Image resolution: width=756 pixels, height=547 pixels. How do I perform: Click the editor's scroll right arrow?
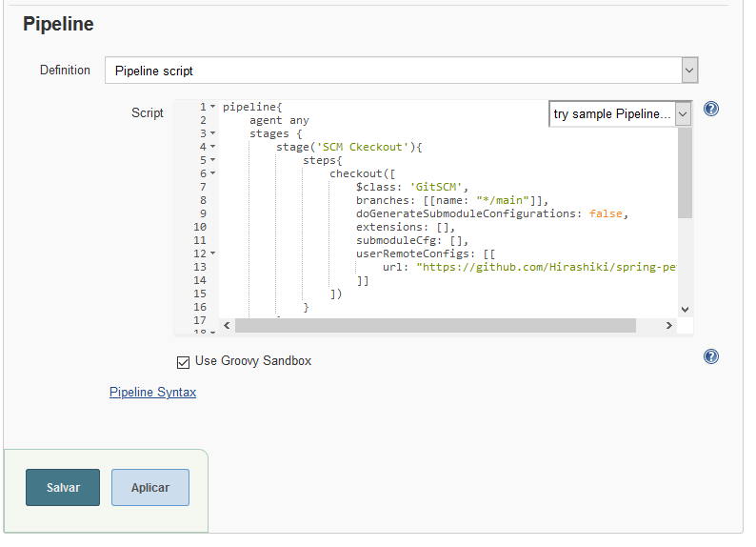tap(668, 325)
